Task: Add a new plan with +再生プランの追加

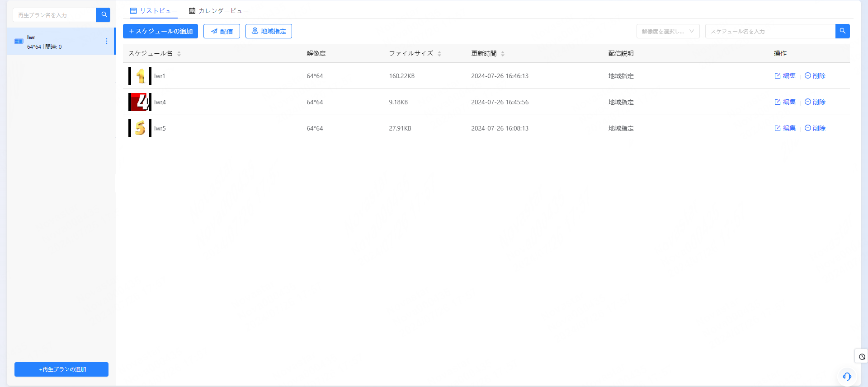Action: 61,369
